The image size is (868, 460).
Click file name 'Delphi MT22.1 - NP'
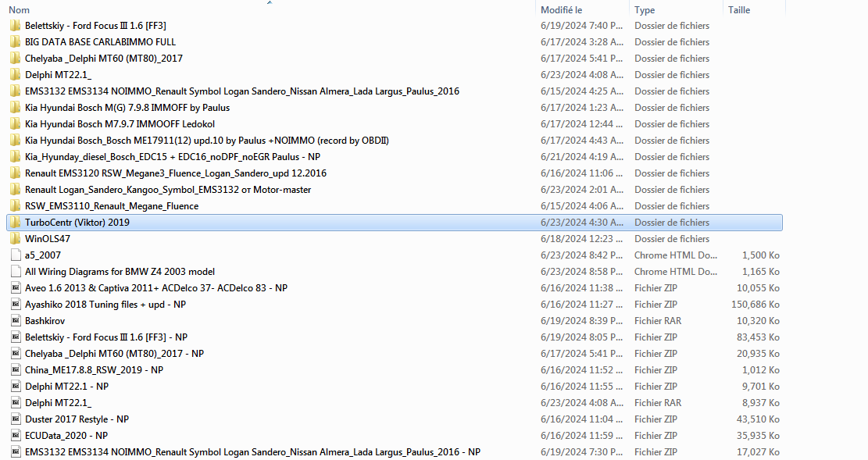point(66,387)
